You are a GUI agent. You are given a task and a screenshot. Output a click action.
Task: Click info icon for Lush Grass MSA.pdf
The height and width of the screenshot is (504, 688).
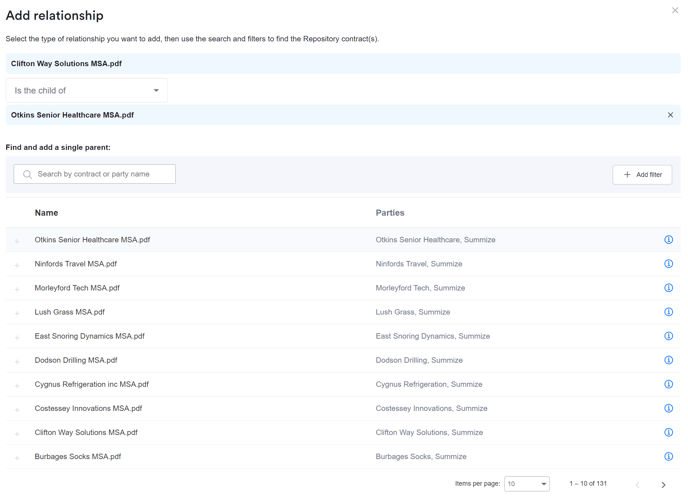[x=668, y=312]
